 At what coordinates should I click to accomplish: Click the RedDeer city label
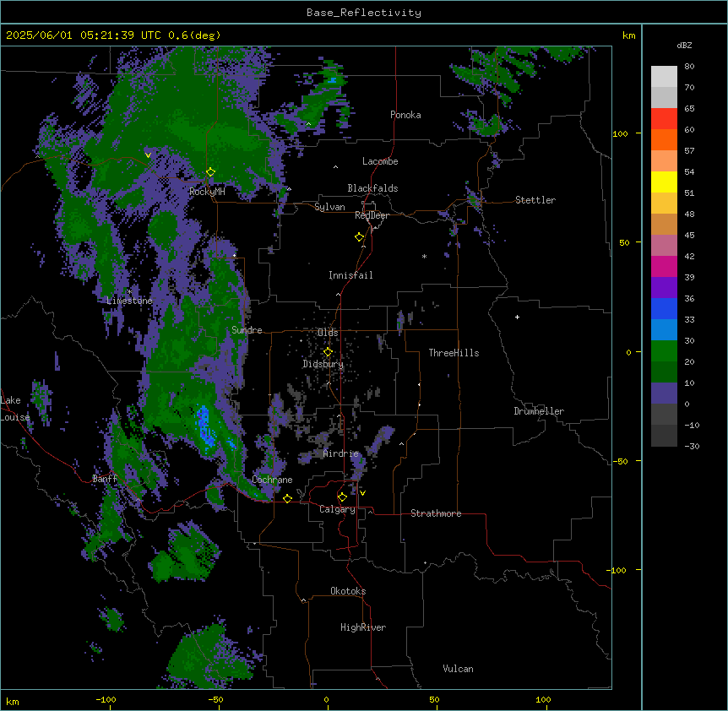click(372, 215)
